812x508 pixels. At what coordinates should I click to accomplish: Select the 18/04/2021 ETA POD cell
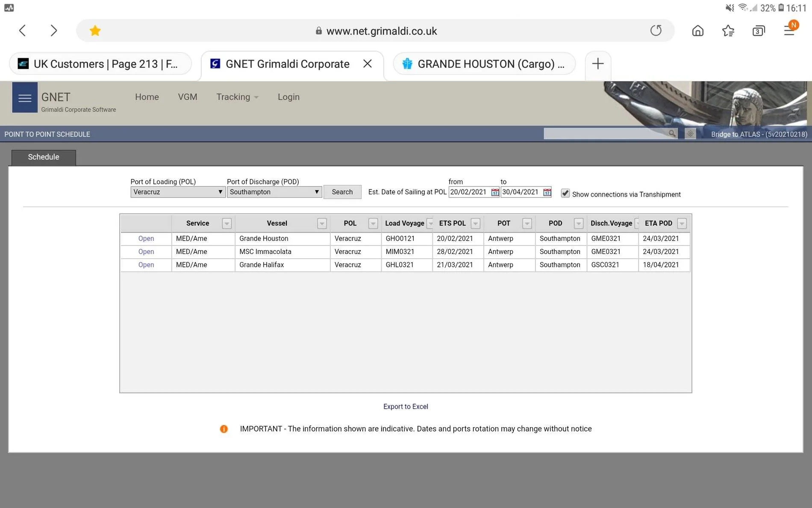tap(664, 265)
